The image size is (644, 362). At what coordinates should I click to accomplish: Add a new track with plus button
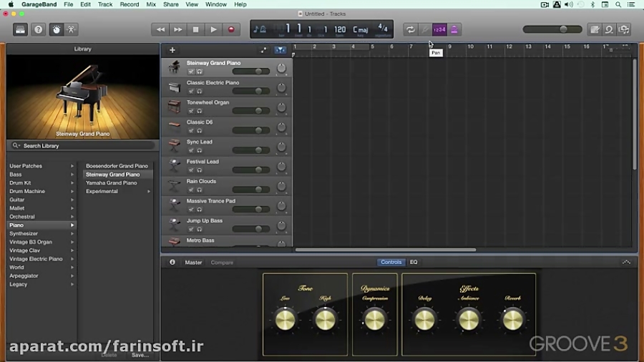click(172, 50)
